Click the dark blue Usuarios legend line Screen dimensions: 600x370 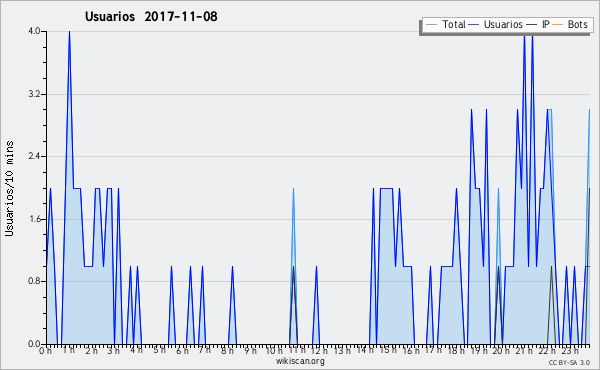coord(474,25)
